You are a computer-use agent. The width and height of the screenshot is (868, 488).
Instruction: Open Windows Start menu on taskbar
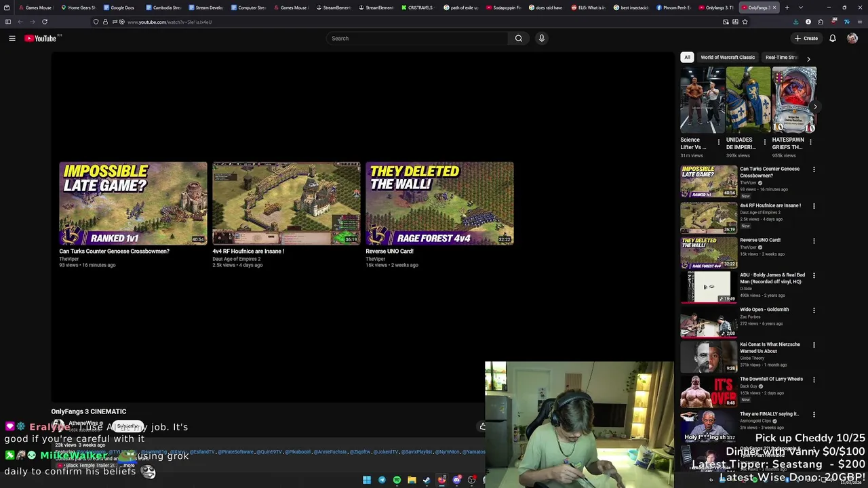[367, 480]
